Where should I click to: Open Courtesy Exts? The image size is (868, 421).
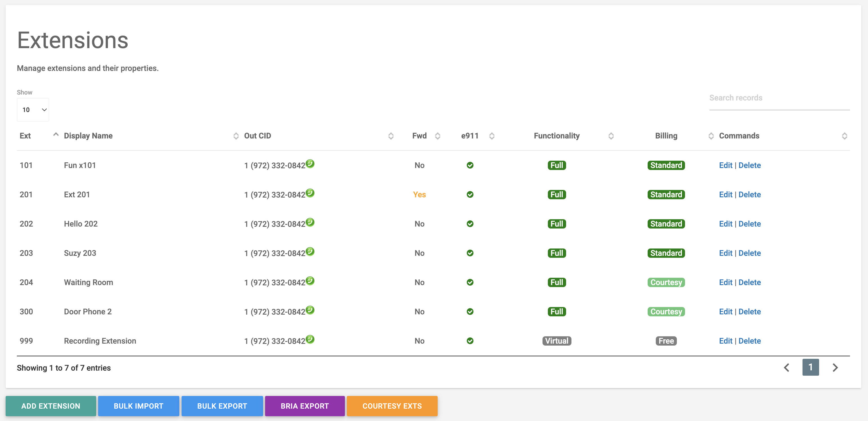pos(392,406)
